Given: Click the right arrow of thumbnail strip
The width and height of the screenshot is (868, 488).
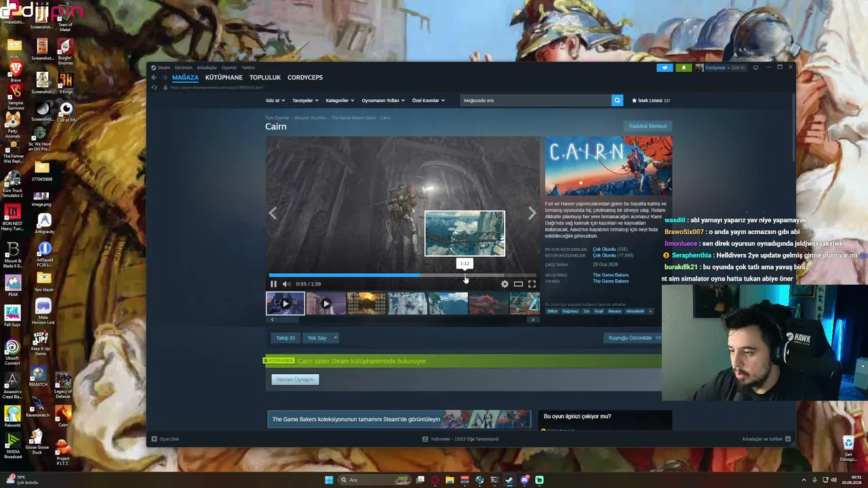Looking at the screenshot, I should [533, 319].
